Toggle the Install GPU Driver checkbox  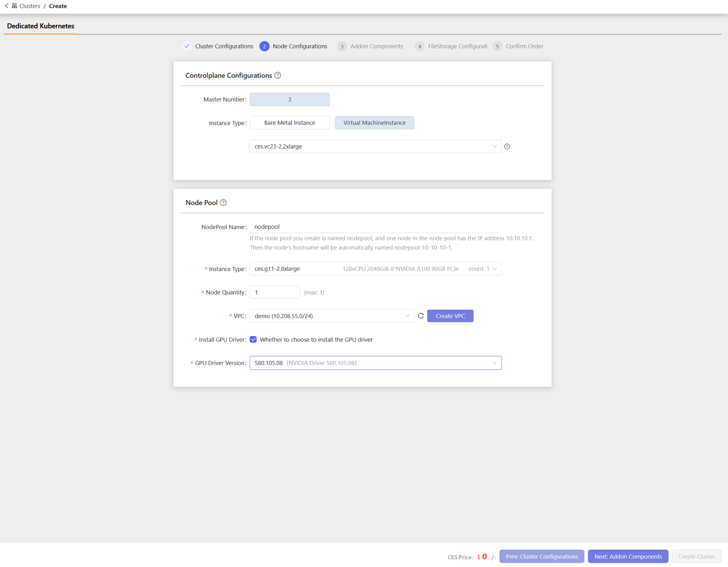click(253, 340)
